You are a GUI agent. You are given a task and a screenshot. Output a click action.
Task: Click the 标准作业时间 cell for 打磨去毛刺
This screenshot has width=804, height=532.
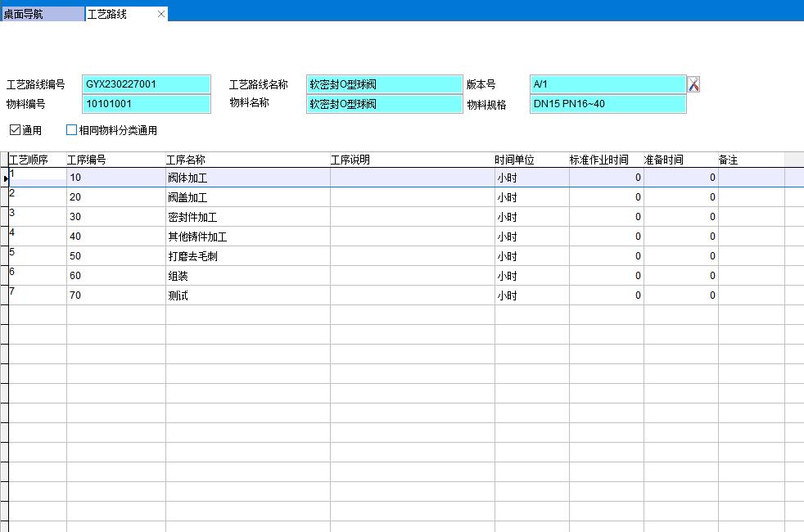606,256
